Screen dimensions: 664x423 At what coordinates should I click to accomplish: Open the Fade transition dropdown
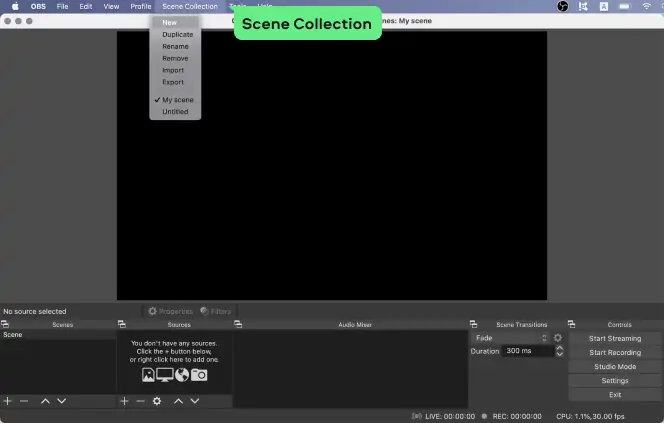tap(511, 338)
